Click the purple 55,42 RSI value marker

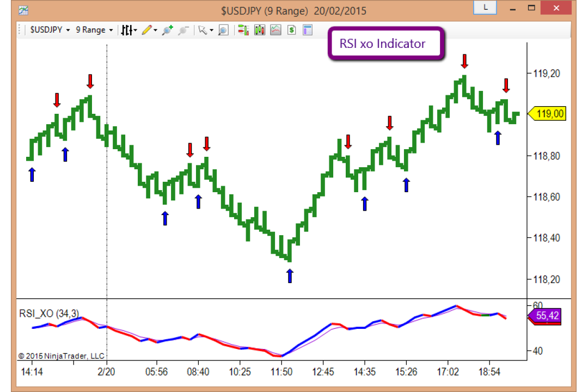click(545, 316)
